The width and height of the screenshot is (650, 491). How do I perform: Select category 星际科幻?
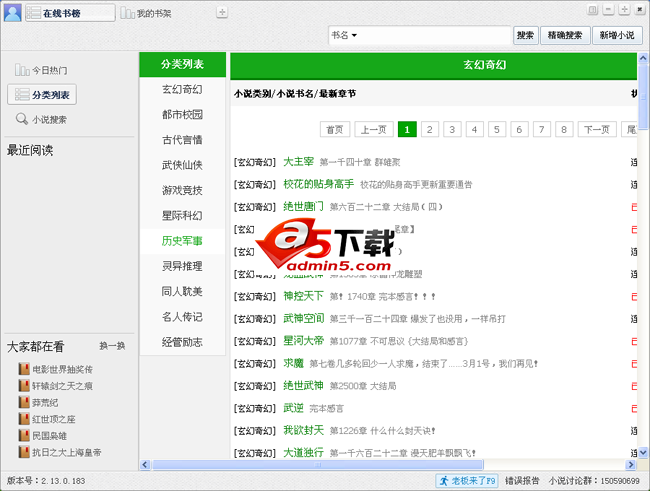click(182, 216)
